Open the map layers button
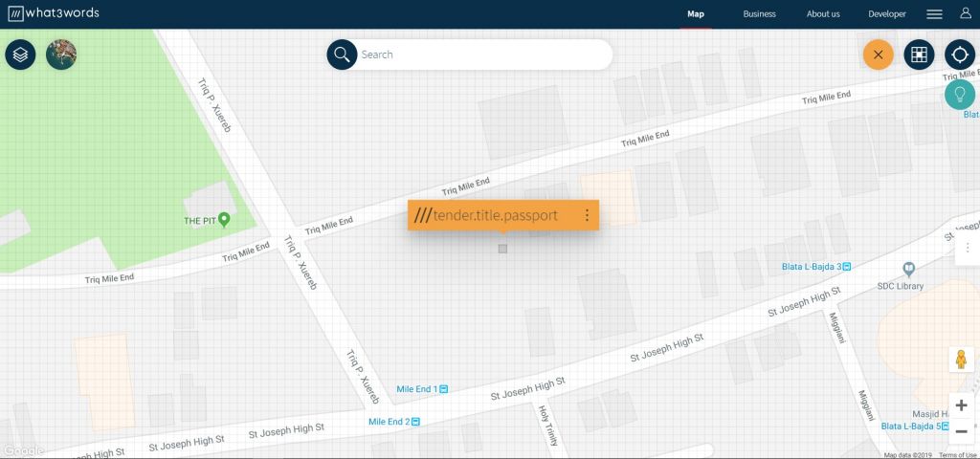 point(21,55)
